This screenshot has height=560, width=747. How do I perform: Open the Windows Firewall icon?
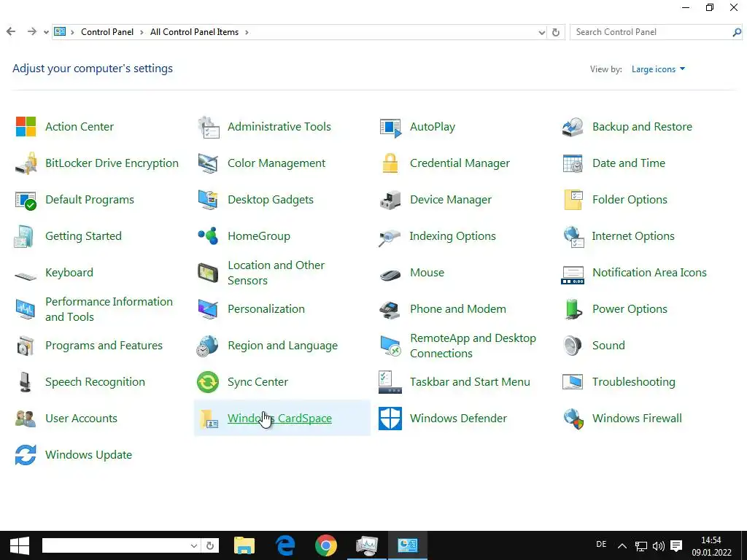point(573,419)
